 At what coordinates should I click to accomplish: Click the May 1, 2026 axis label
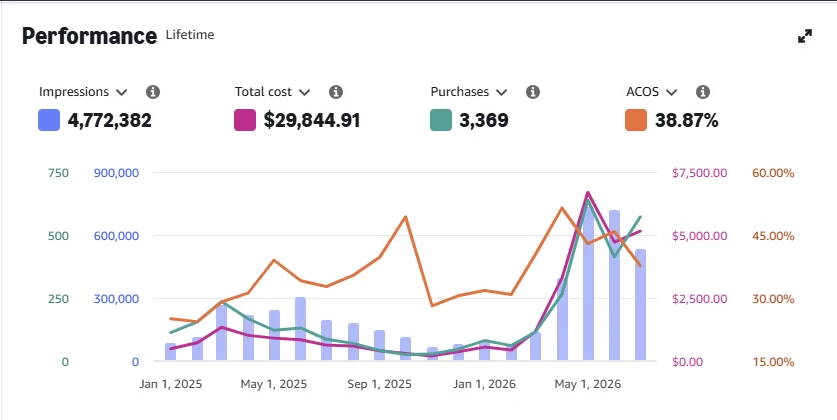(x=588, y=384)
